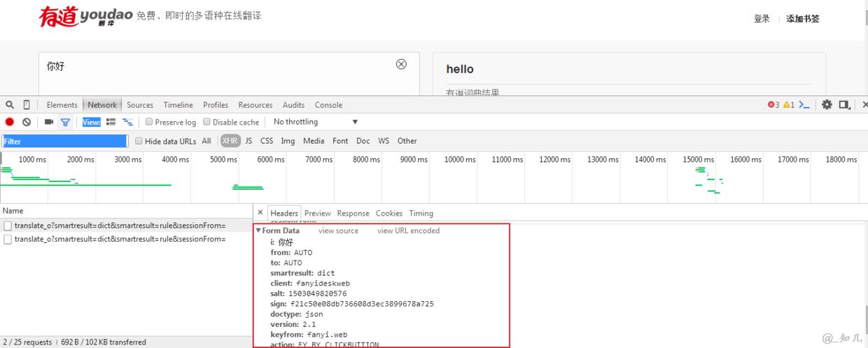868x348 pixels.
Task: Open the Response tab of the request
Action: point(353,214)
